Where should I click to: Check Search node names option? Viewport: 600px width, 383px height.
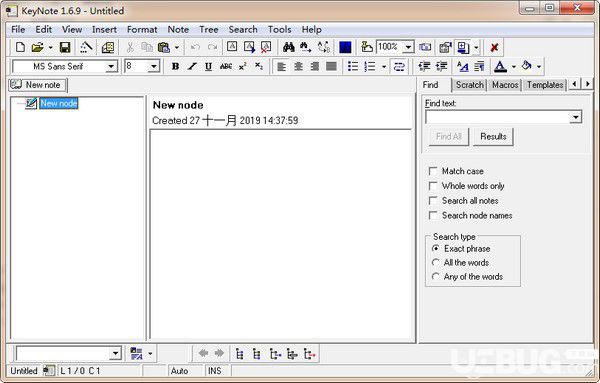coord(433,215)
